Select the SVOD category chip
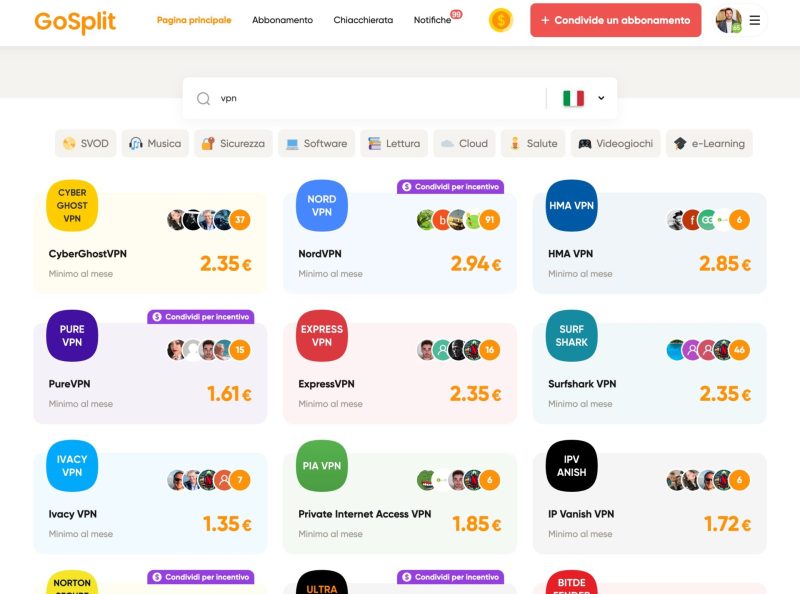The image size is (800, 594). [x=85, y=143]
